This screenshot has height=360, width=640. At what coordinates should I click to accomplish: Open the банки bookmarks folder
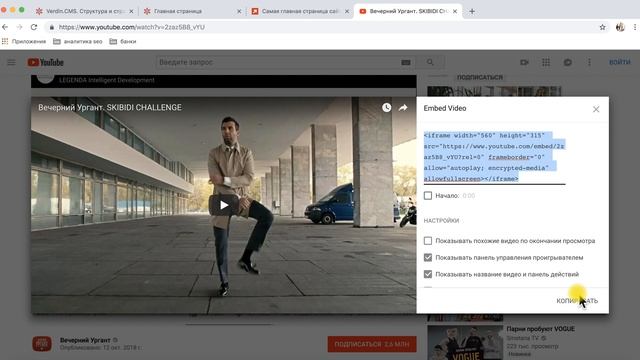pos(122,41)
